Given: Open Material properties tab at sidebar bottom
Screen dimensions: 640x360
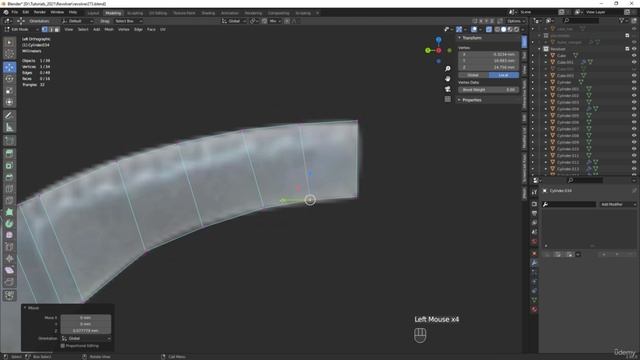Looking at the screenshot, I should (534, 309).
